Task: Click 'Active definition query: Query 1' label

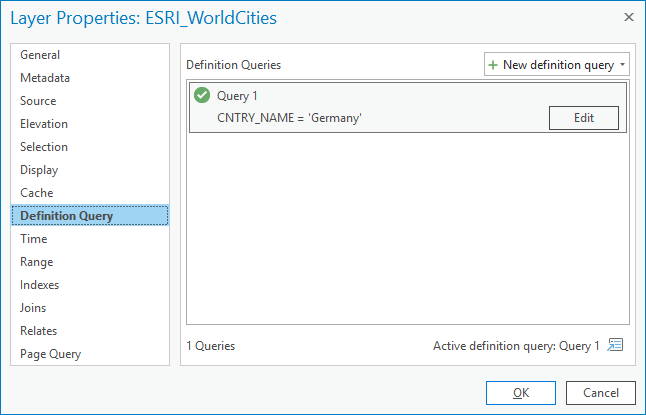Action: pyautogui.click(x=516, y=346)
